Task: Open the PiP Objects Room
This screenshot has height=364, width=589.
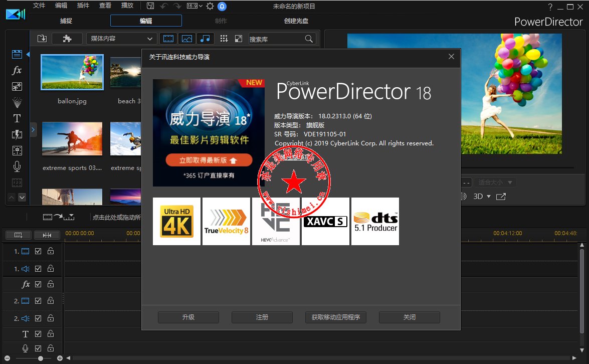Action: 17,87
